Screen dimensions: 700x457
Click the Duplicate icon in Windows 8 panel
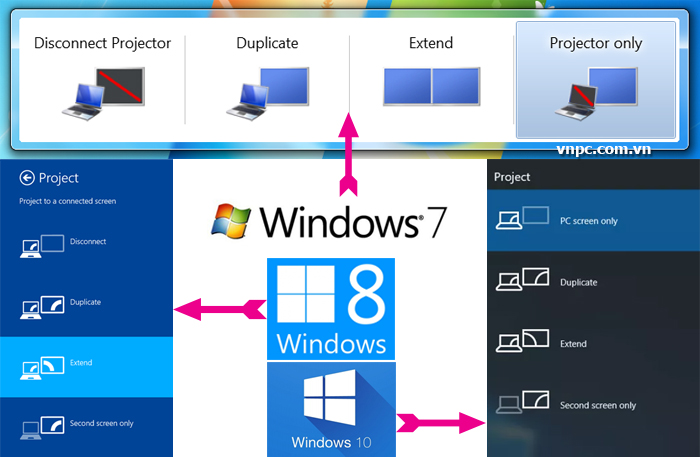tap(42, 302)
